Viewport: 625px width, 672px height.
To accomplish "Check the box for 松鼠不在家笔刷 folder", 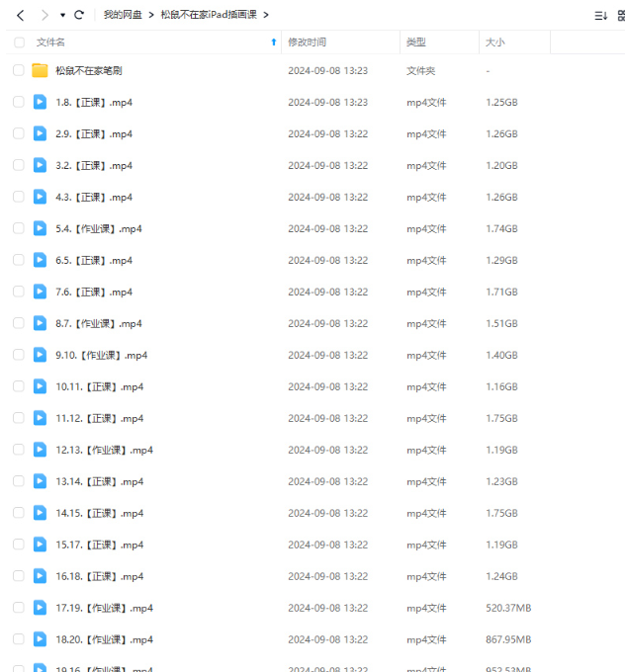I will 19,70.
